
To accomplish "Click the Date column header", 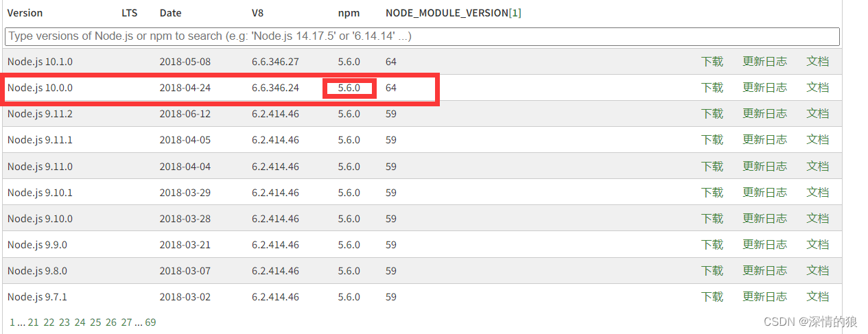I will pyautogui.click(x=171, y=13).
